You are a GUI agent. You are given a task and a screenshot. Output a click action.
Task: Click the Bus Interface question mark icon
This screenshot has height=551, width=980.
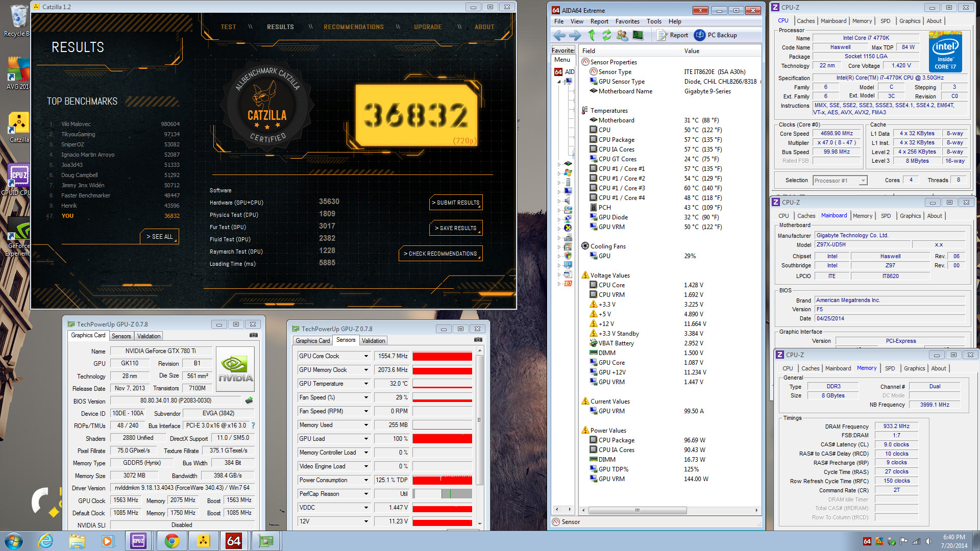(253, 425)
